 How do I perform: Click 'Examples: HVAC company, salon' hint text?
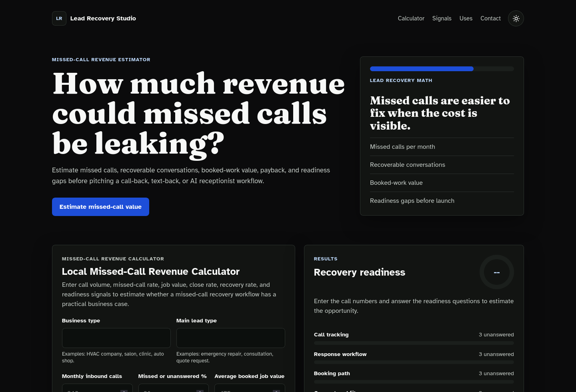113,357
